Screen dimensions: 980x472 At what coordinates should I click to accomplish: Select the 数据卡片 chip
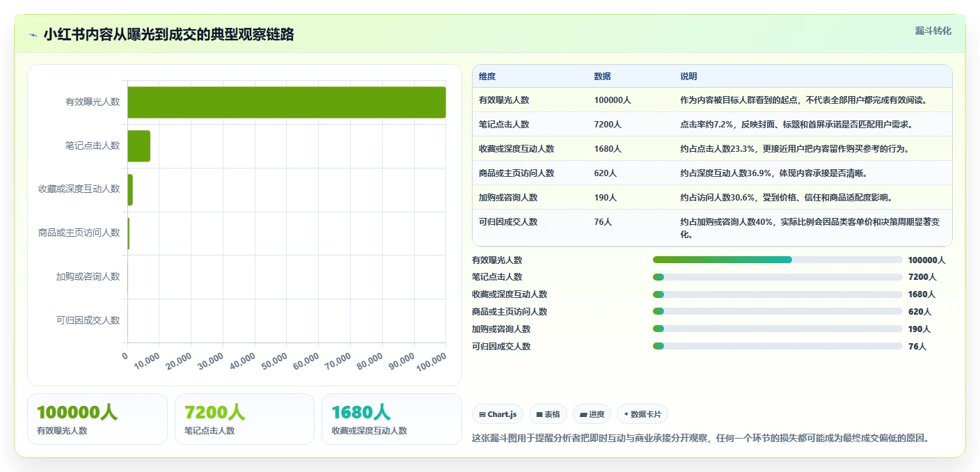(642, 414)
